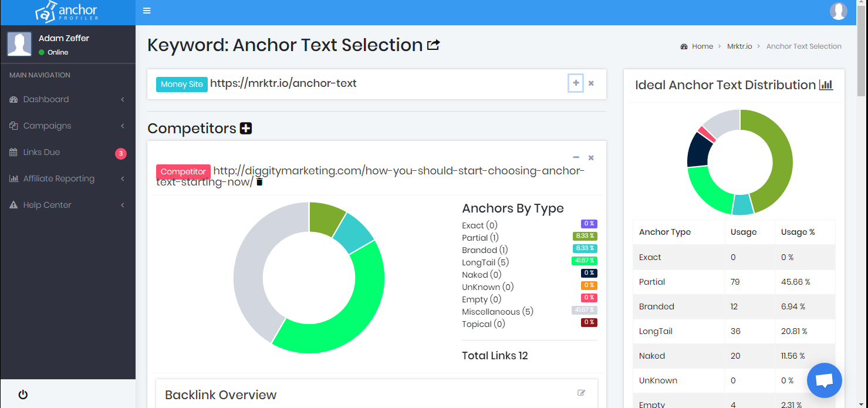Click the logout power icon

pos(22,394)
